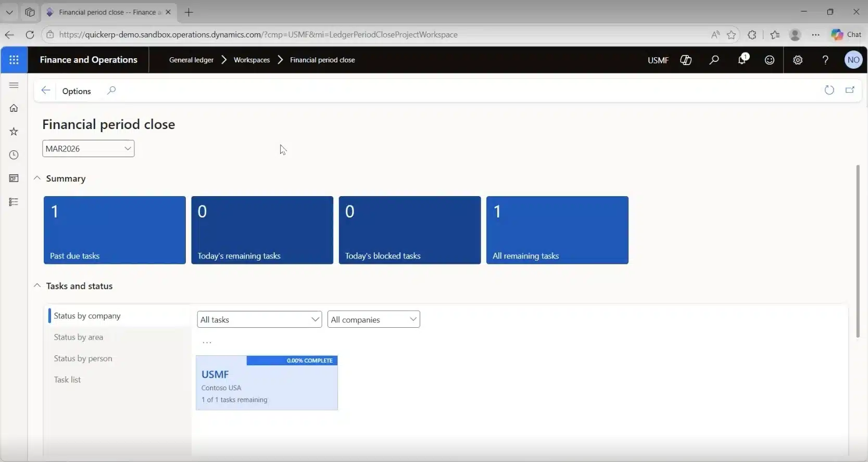
Task: Open Workspaces icon in left sidebar
Action: click(14, 178)
